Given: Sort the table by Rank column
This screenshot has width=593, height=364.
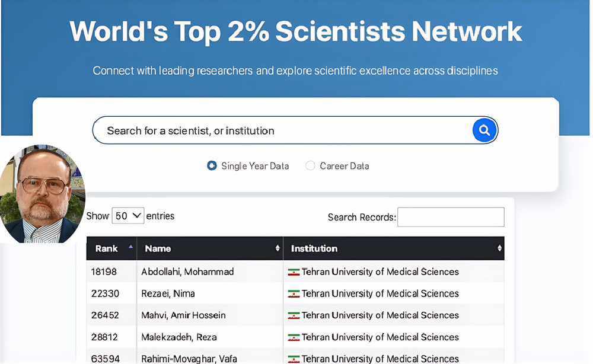Looking at the screenshot, I should (x=111, y=248).
